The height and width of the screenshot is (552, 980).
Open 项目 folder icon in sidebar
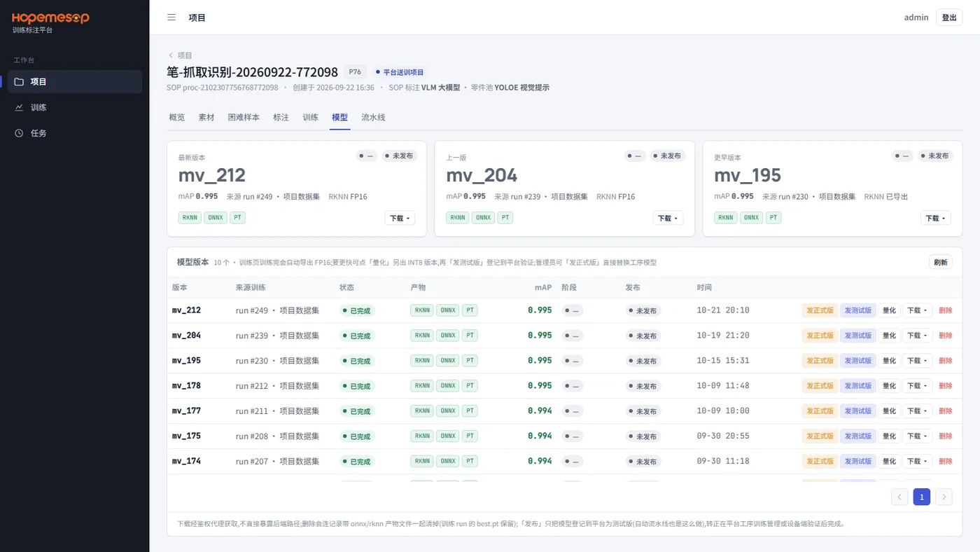[x=20, y=82]
